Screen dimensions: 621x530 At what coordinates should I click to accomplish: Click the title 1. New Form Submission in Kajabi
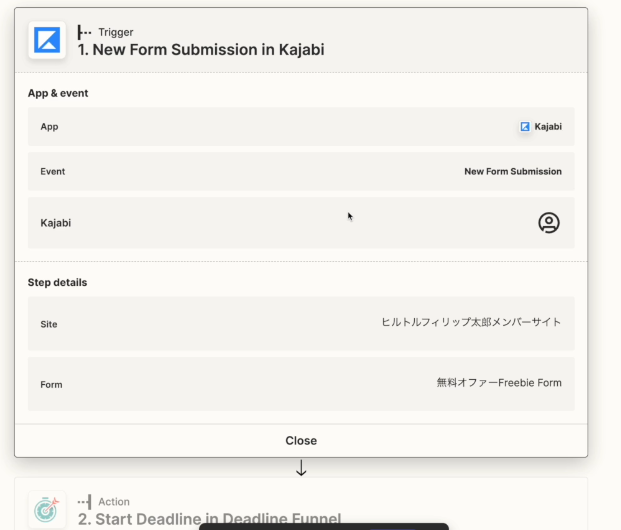point(201,50)
